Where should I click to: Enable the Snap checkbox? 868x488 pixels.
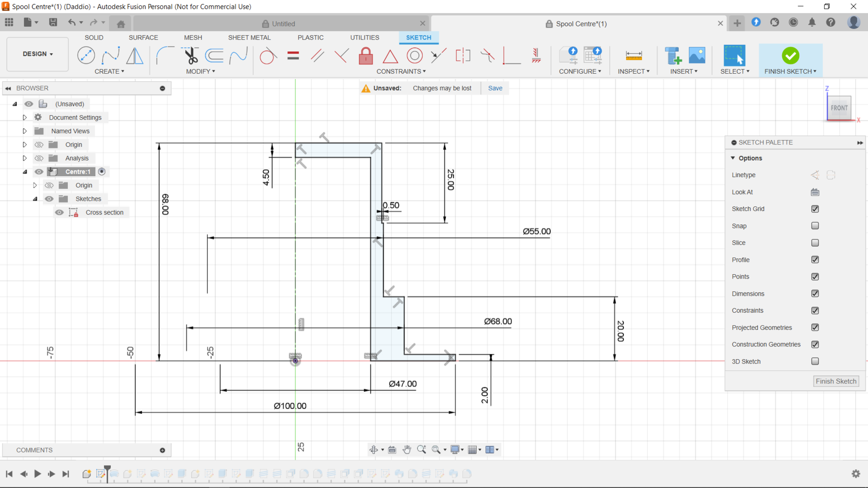(815, 225)
